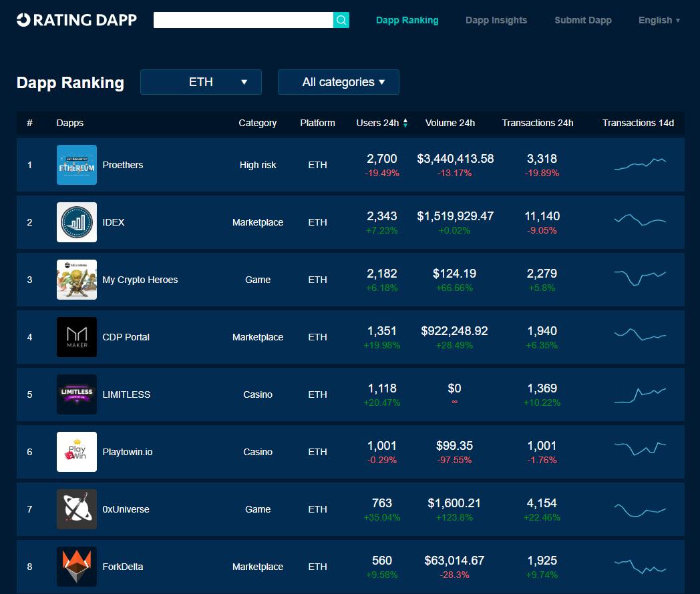The image size is (700, 594).
Task: Click Game category in 0xUniverse row
Action: coord(258,509)
